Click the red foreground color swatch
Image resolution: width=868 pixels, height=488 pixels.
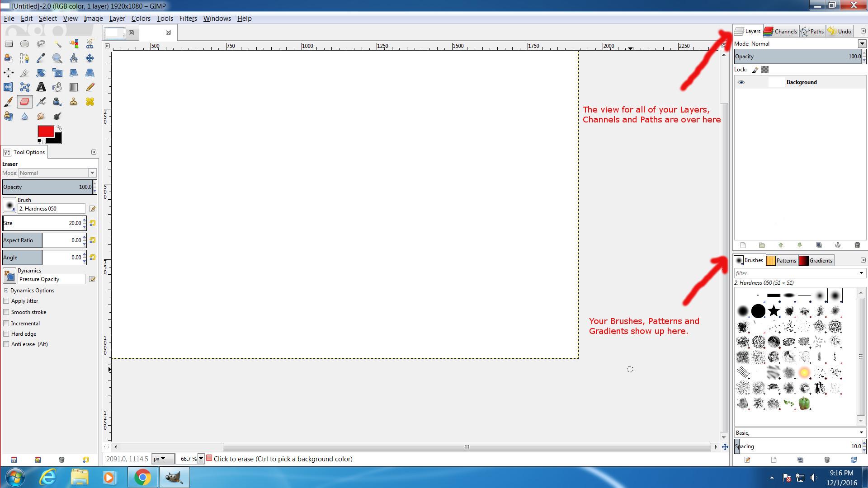(x=45, y=131)
